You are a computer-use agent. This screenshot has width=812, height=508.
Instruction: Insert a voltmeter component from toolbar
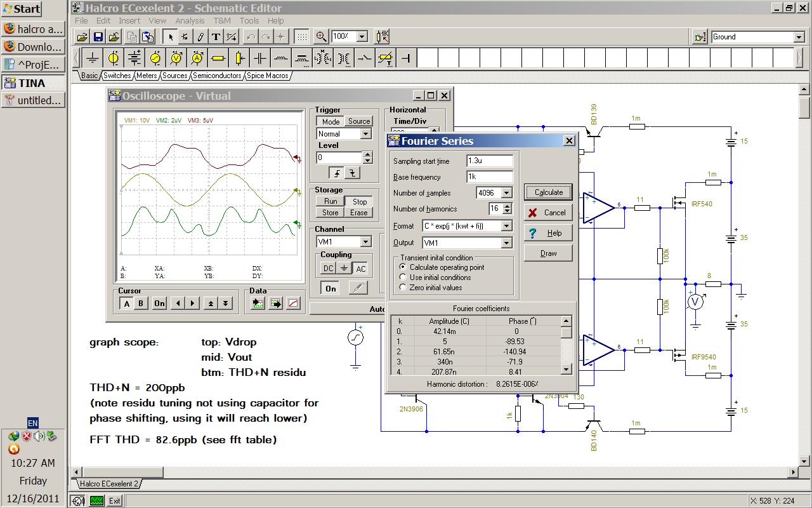point(176,58)
